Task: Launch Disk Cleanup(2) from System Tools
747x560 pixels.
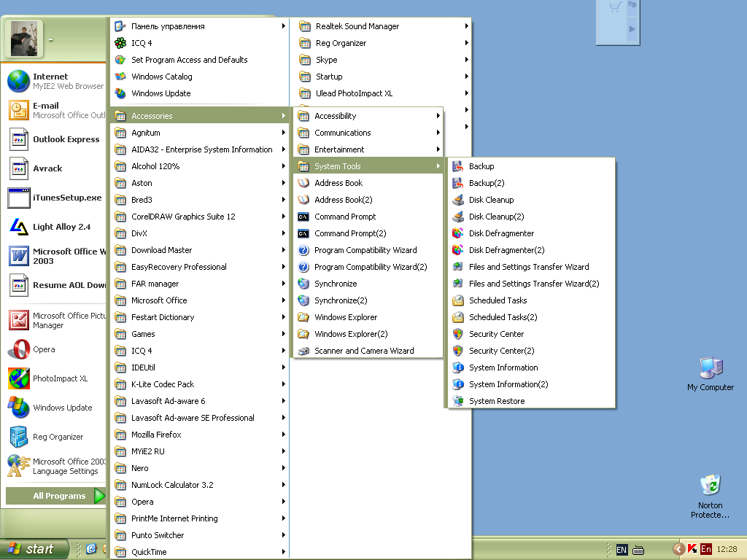Action: pos(531,217)
